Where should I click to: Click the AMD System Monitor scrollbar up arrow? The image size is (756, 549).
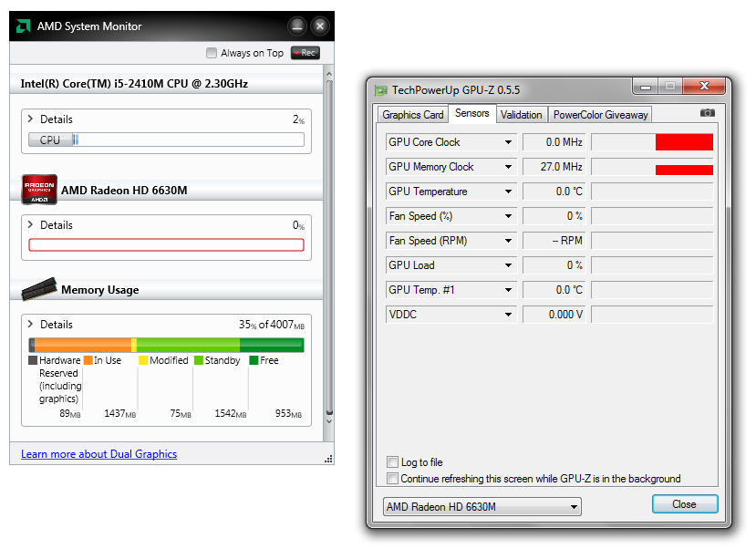pyautogui.click(x=329, y=74)
